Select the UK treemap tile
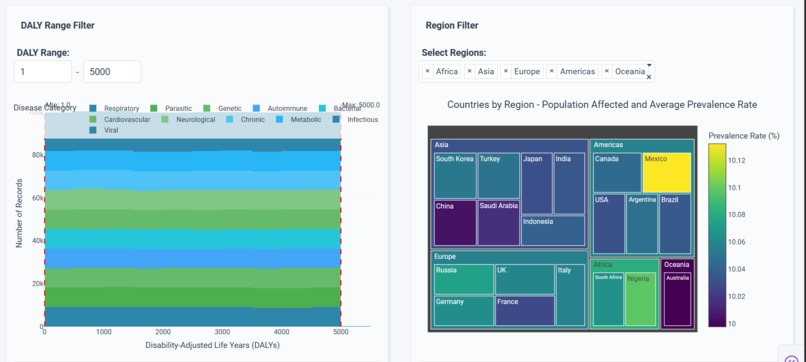The image size is (806, 362). pos(525,279)
